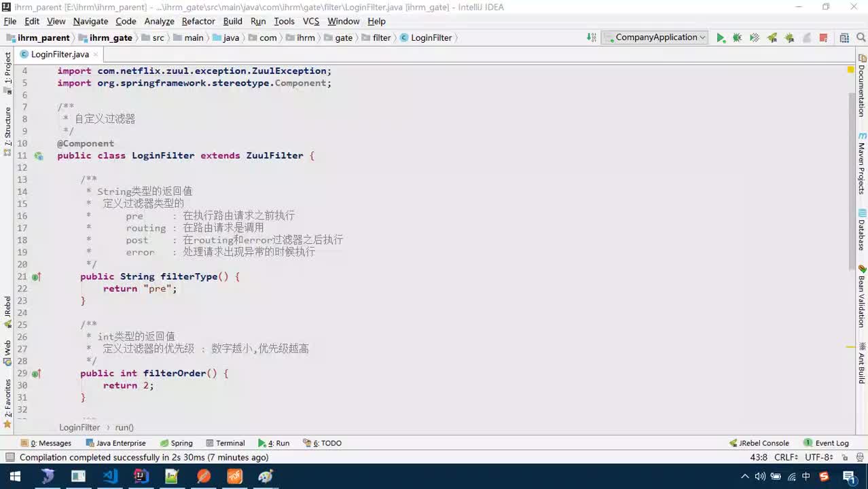The height and width of the screenshot is (489, 868).
Task: Open the Edit menu
Action: (x=32, y=21)
